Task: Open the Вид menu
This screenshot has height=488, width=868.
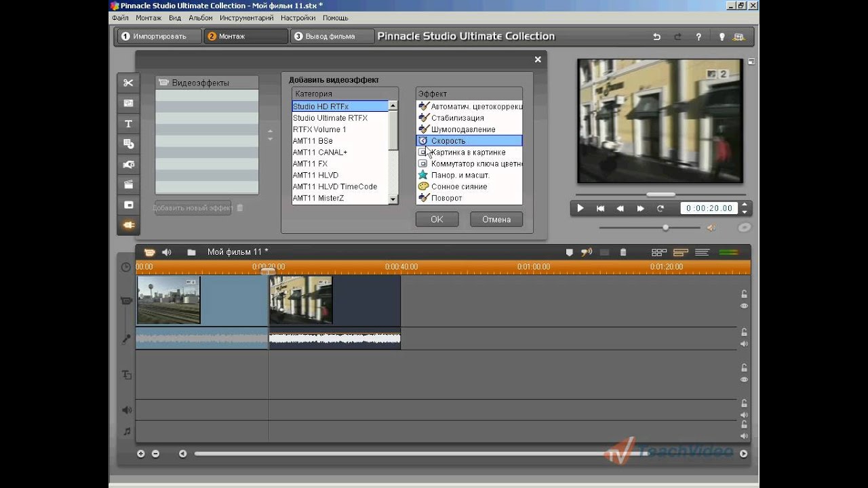Action: tap(175, 18)
